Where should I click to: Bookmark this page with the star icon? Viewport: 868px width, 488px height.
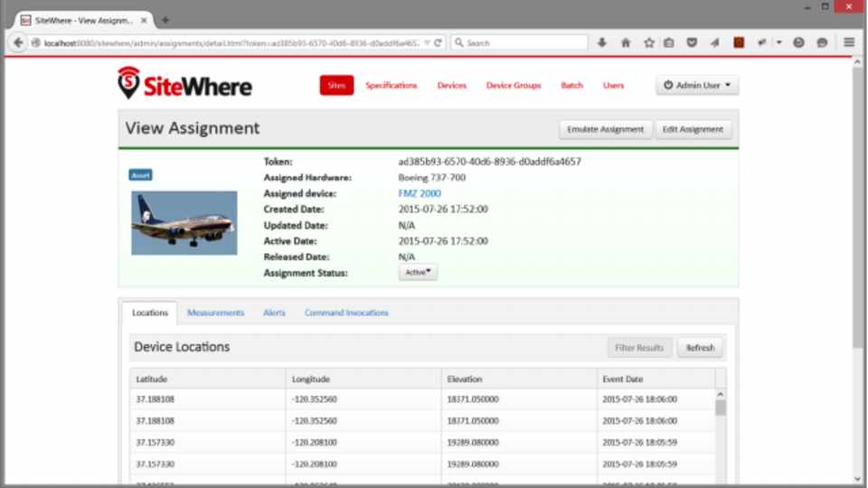point(648,42)
